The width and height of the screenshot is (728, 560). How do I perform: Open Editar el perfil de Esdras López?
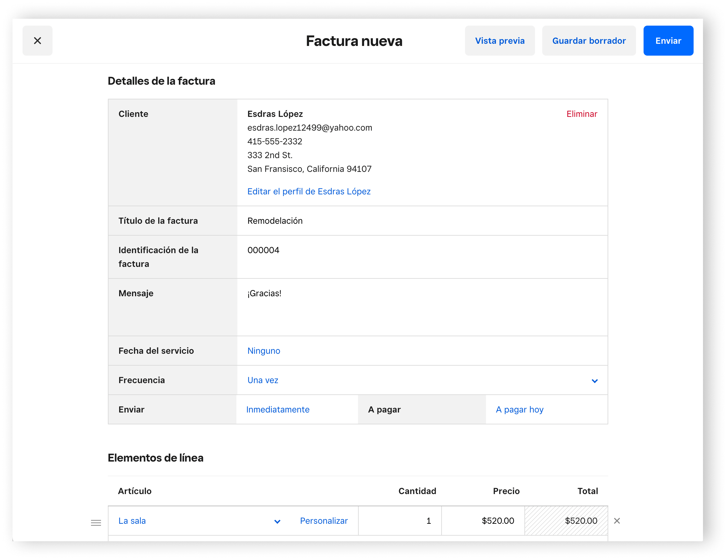coord(309,191)
